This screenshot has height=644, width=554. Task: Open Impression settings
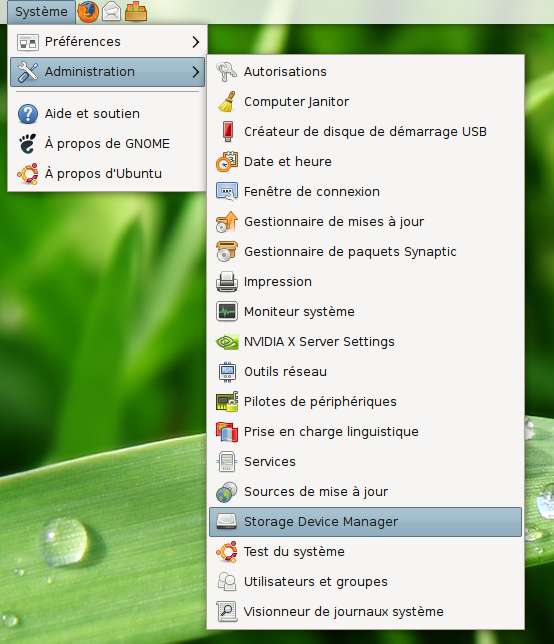tap(366, 282)
